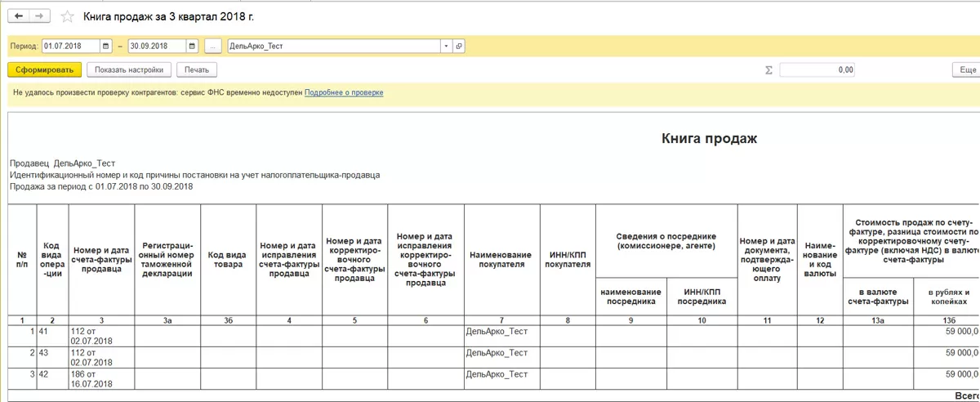The height and width of the screenshot is (402, 980).
Task: Select the 59 000,0 amount in row 1
Action: tap(947, 336)
